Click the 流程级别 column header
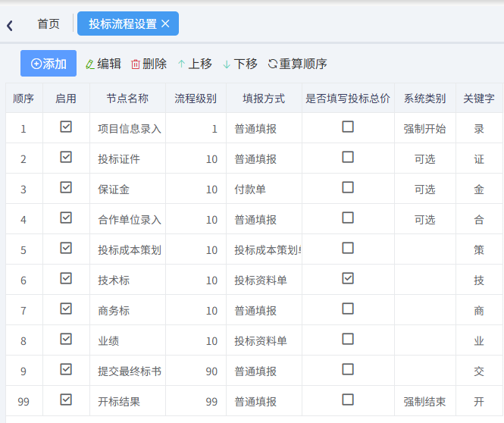The height and width of the screenshot is (423, 504). pyautogui.click(x=196, y=98)
